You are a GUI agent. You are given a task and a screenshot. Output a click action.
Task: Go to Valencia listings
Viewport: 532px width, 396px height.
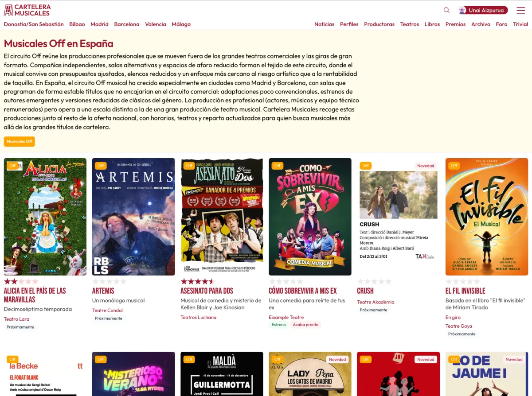coord(156,24)
